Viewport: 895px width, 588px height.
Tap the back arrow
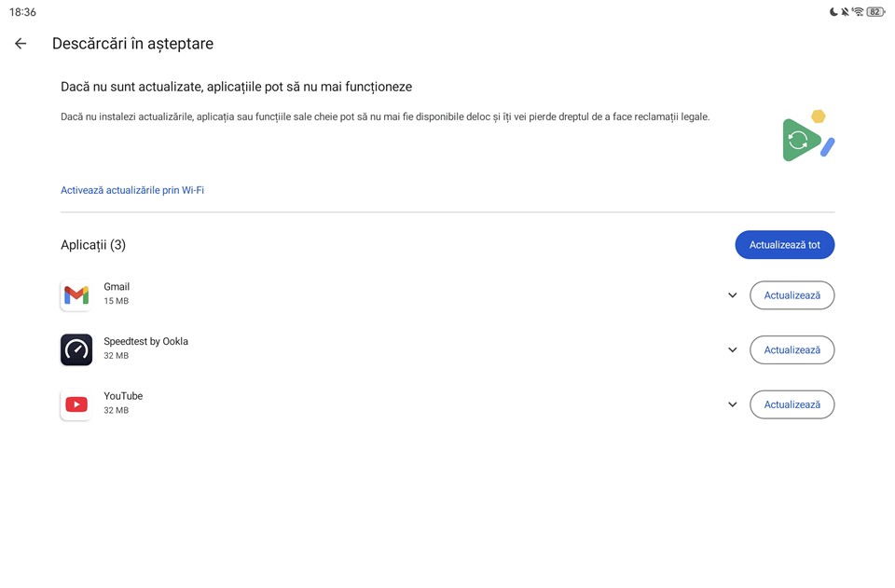21,44
